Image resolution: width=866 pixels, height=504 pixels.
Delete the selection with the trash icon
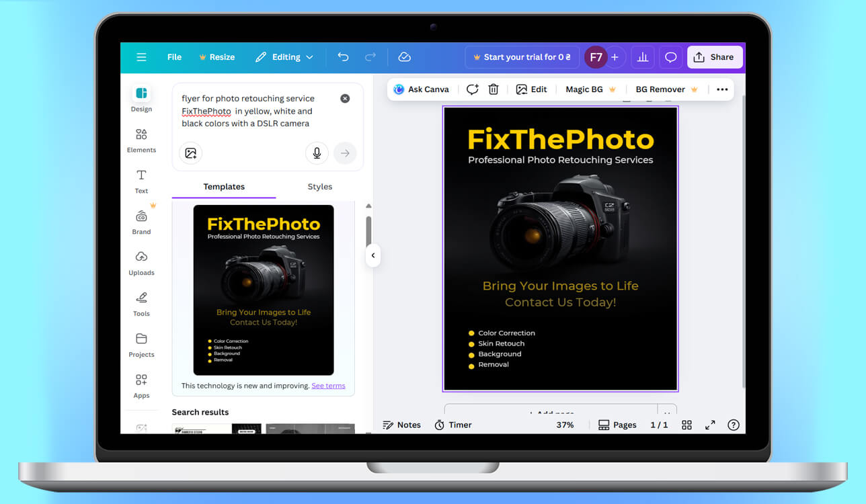(494, 89)
